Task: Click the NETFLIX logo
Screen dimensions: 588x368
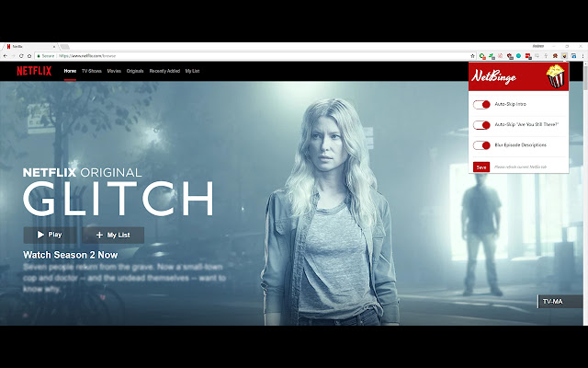Action: (34, 71)
